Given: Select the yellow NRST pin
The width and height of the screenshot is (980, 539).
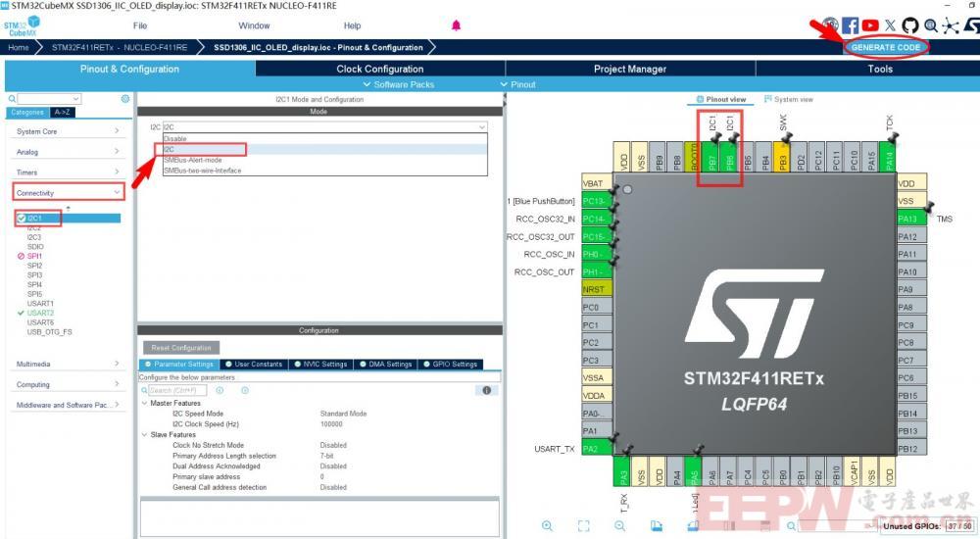Looking at the screenshot, I should [x=597, y=289].
